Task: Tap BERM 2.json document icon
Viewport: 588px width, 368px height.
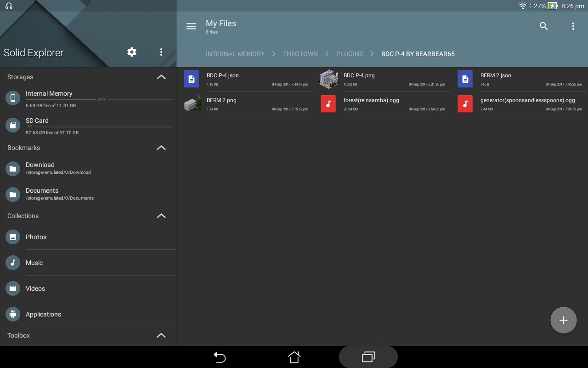Action: [465, 79]
